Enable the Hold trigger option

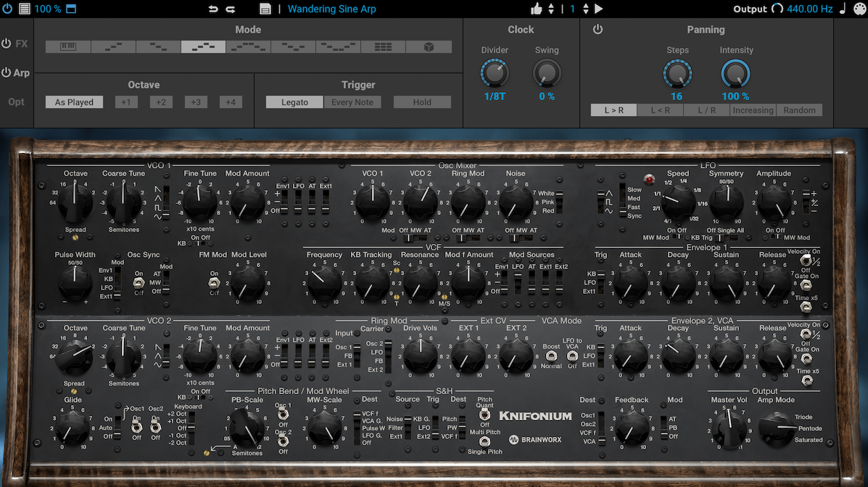422,102
